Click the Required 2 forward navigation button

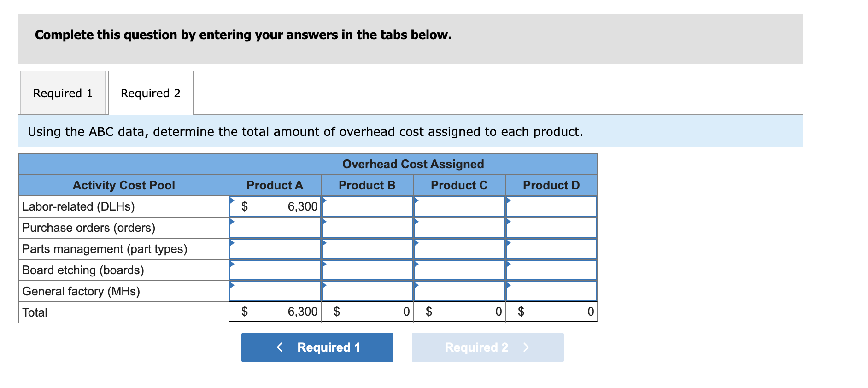487,347
